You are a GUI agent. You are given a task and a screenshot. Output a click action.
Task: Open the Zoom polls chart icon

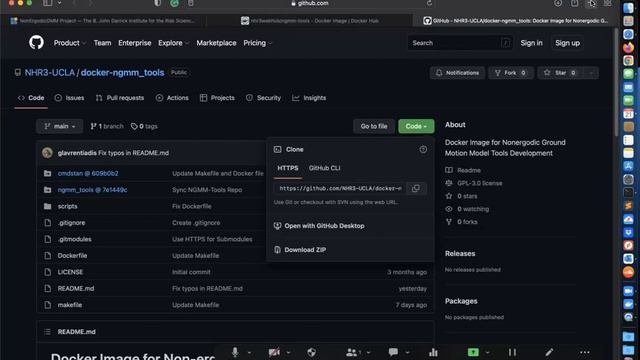point(433,352)
